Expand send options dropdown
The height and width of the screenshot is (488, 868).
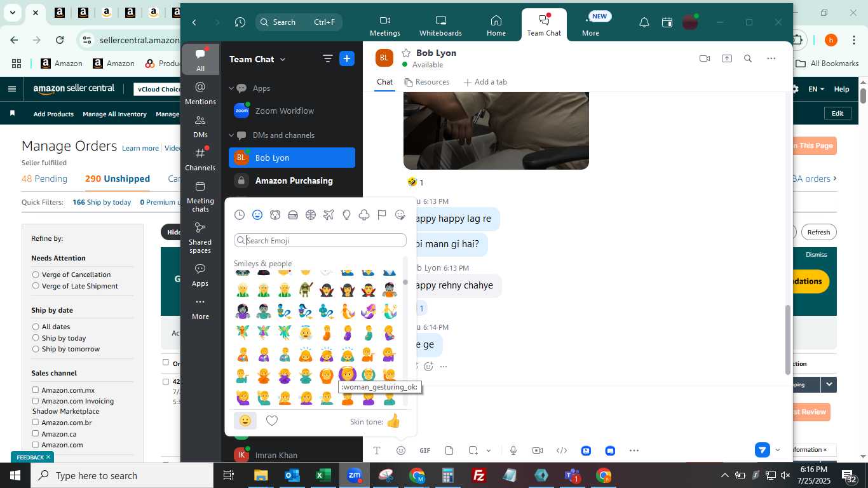pos(778,450)
